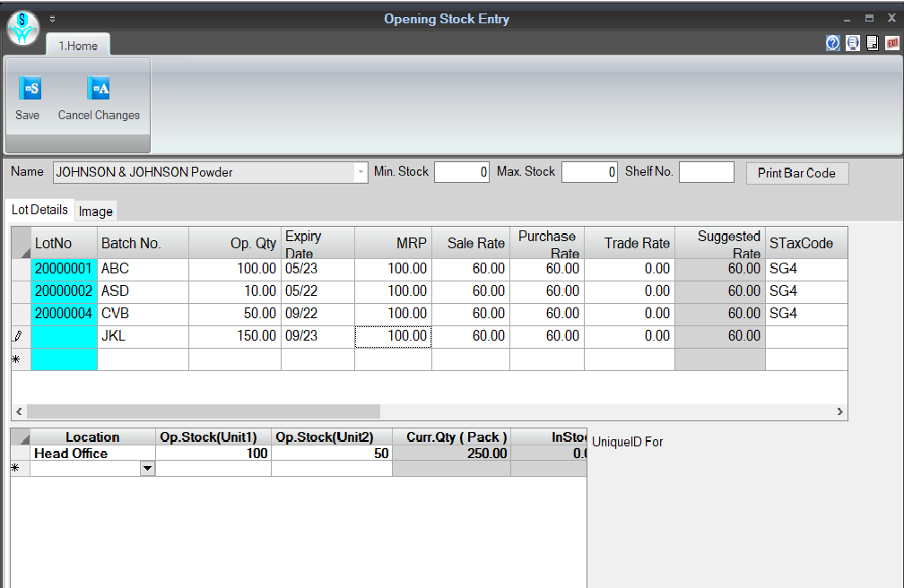Select lot number 20000004 cell
The height and width of the screenshot is (588, 904).
(64, 315)
